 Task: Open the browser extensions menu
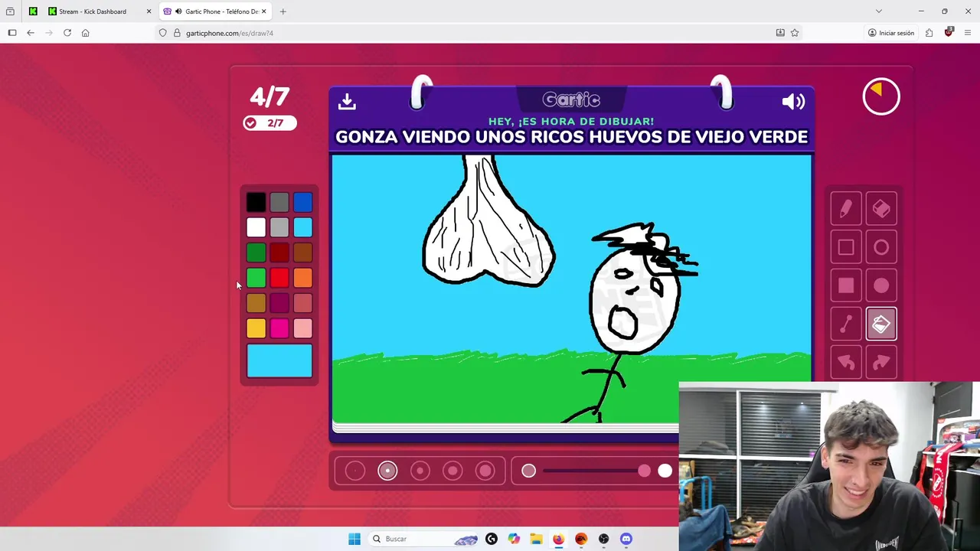pyautogui.click(x=929, y=33)
